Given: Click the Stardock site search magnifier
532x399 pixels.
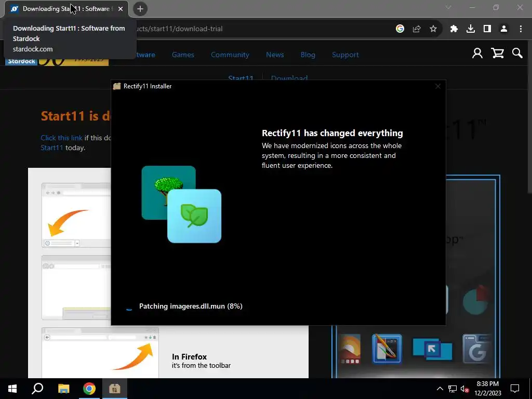Looking at the screenshot, I should coord(517,54).
